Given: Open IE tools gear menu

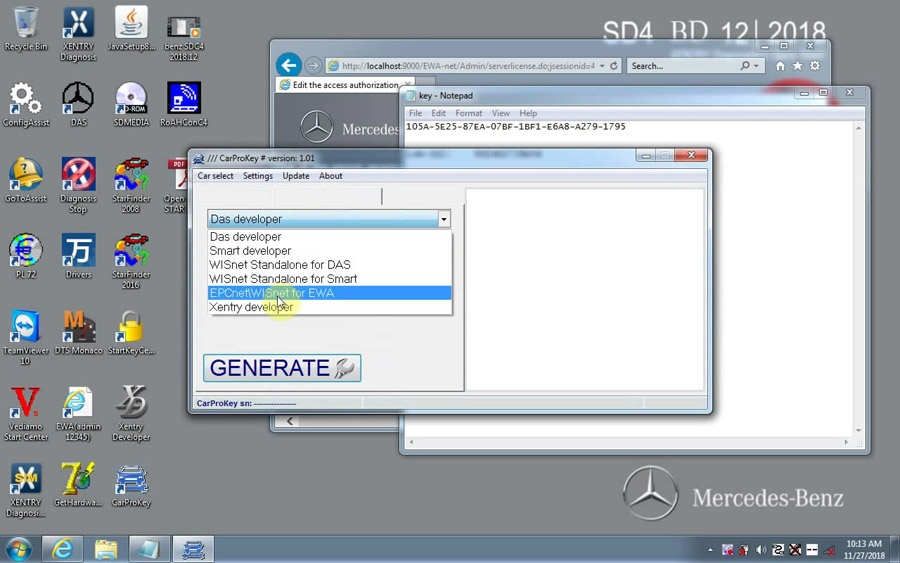Looking at the screenshot, I should [x=815, y=66].
